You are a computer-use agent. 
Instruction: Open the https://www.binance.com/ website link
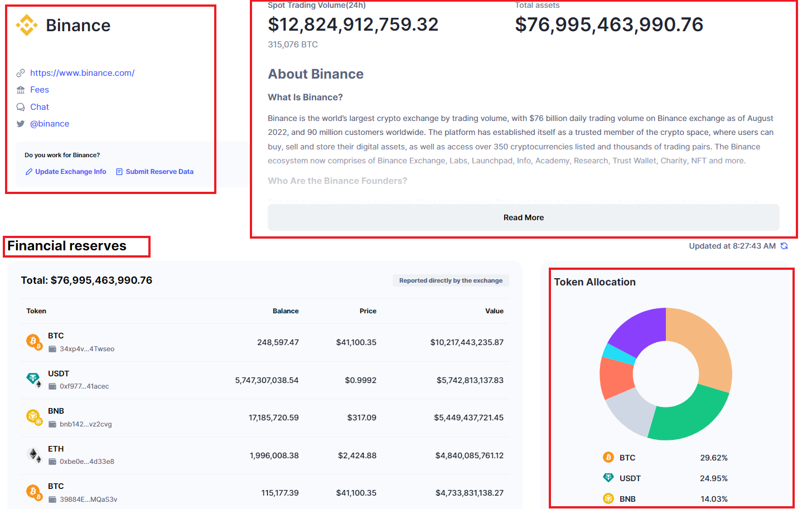82,73
